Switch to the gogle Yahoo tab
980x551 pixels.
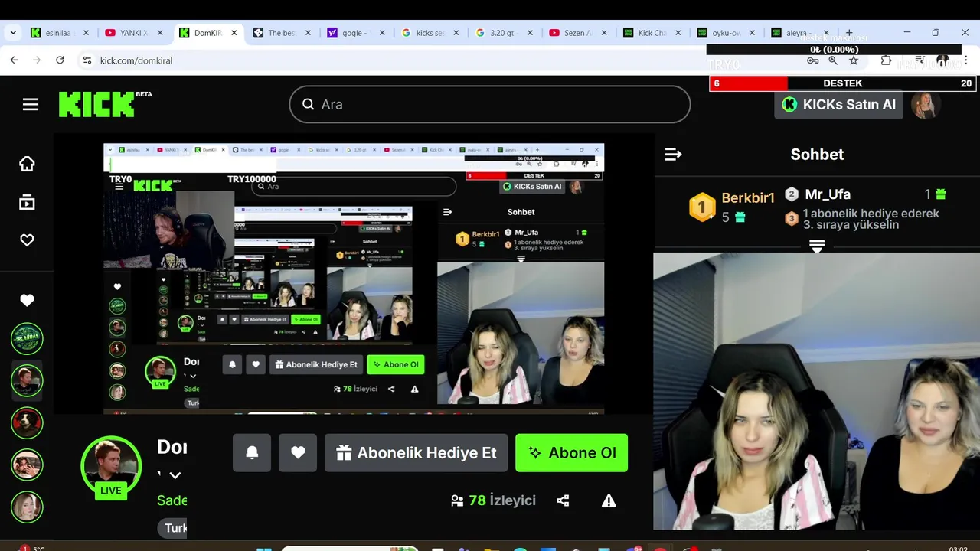pos(356,33)
